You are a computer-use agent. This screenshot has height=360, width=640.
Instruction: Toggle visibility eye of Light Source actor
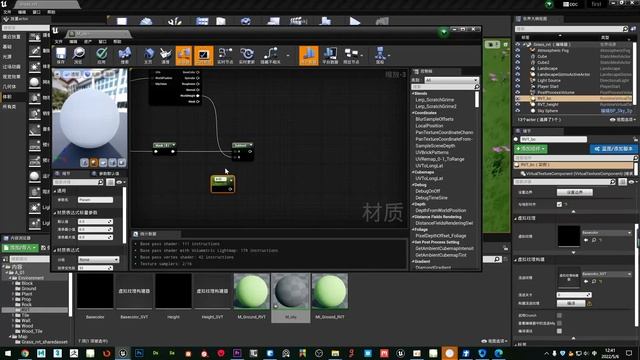point(518,80)
